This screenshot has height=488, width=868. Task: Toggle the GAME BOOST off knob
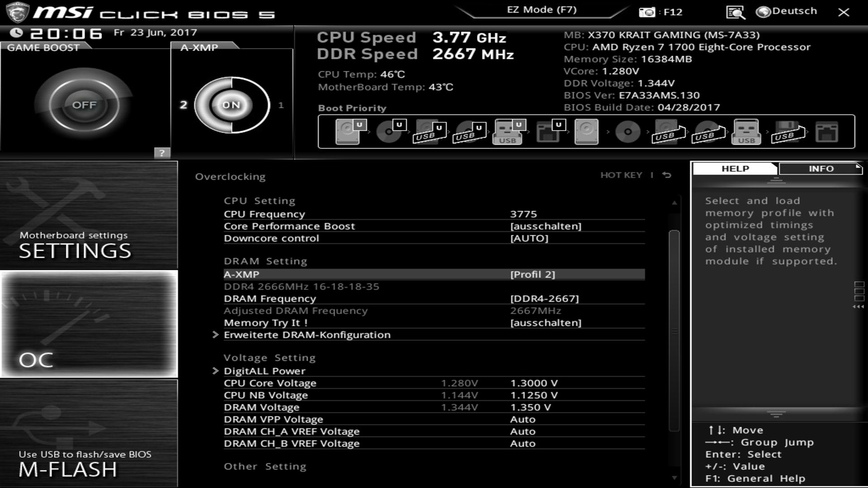(84, 105)
